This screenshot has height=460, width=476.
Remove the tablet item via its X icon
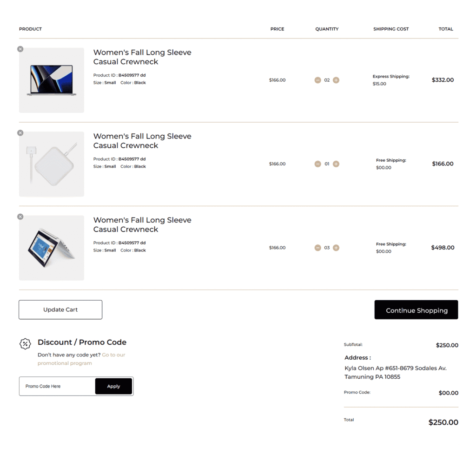point(20,217)
